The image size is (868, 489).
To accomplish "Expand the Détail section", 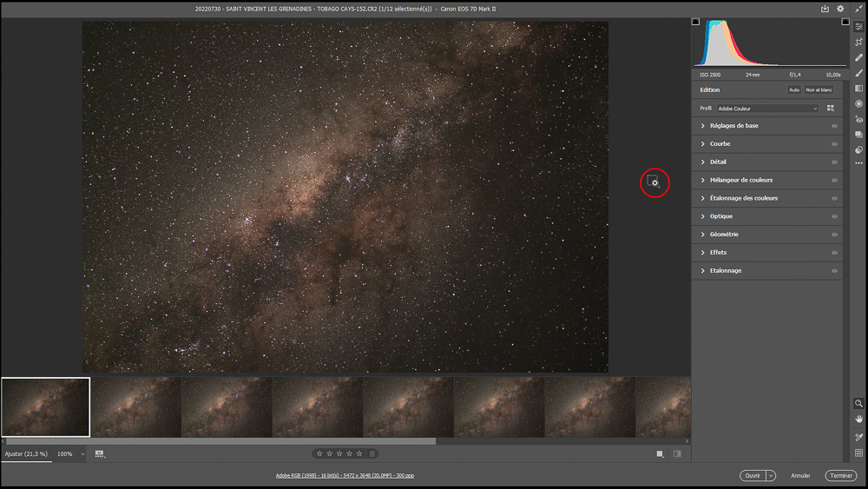I will click(703, 162).
